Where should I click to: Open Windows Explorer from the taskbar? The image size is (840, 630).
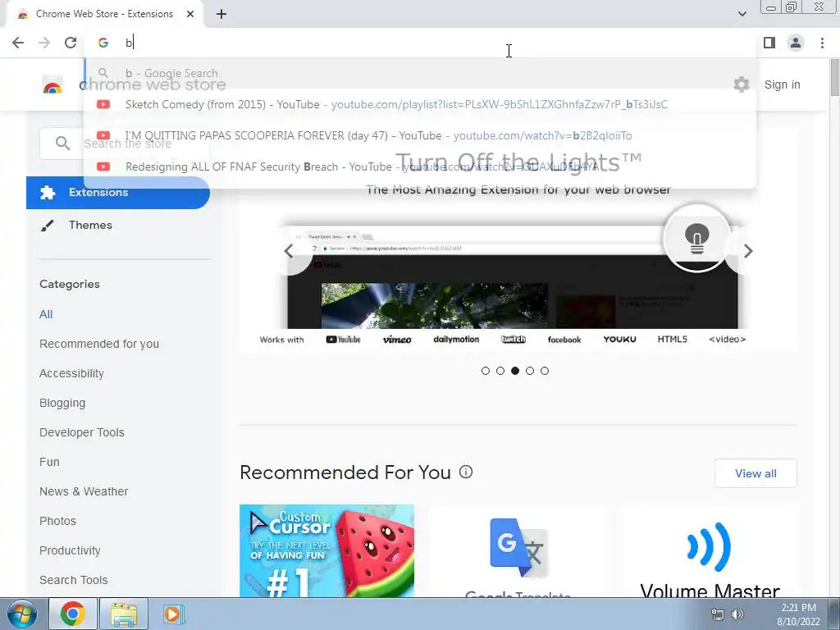(124, 614)
